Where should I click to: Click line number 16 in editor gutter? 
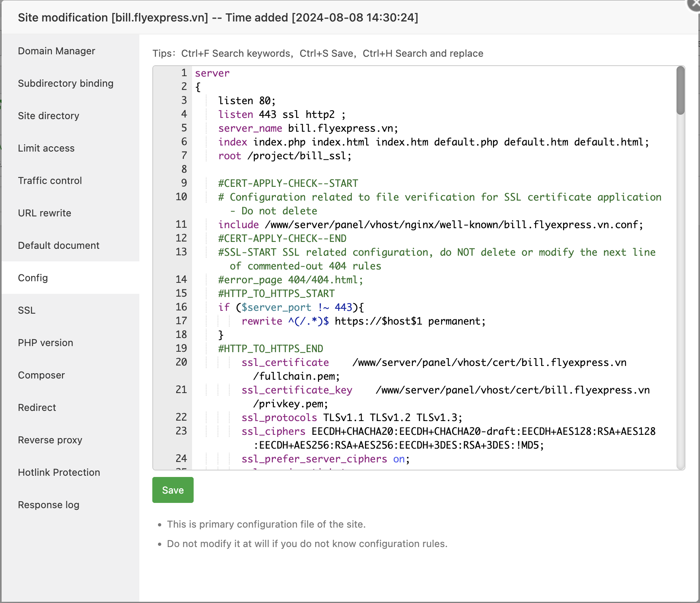(181, 307)
